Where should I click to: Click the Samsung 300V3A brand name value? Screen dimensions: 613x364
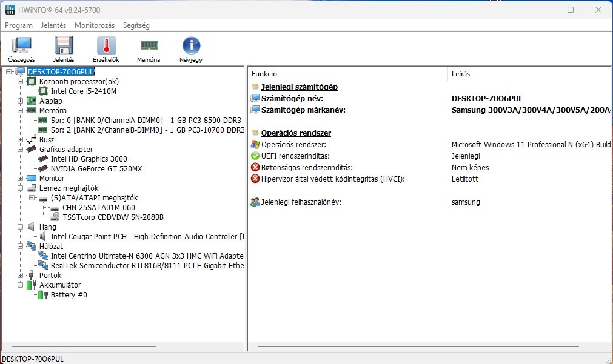pyautogui.click(x=531, y=110)
